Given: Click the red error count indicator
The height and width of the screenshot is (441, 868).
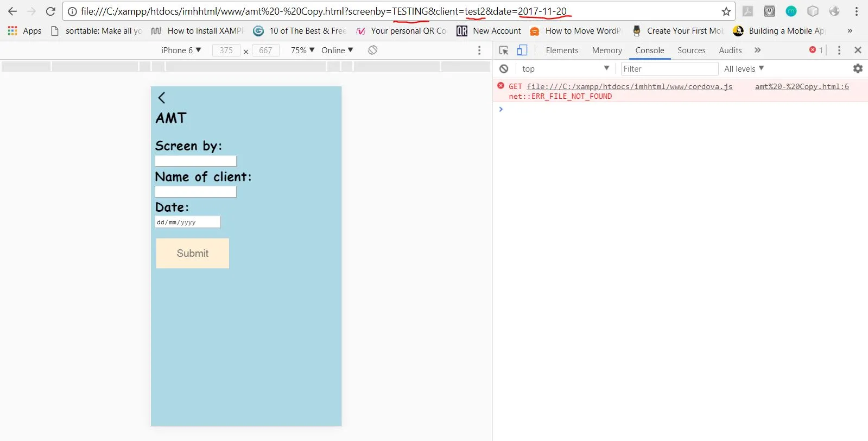Looking at the screenshot, I should 816,50.
